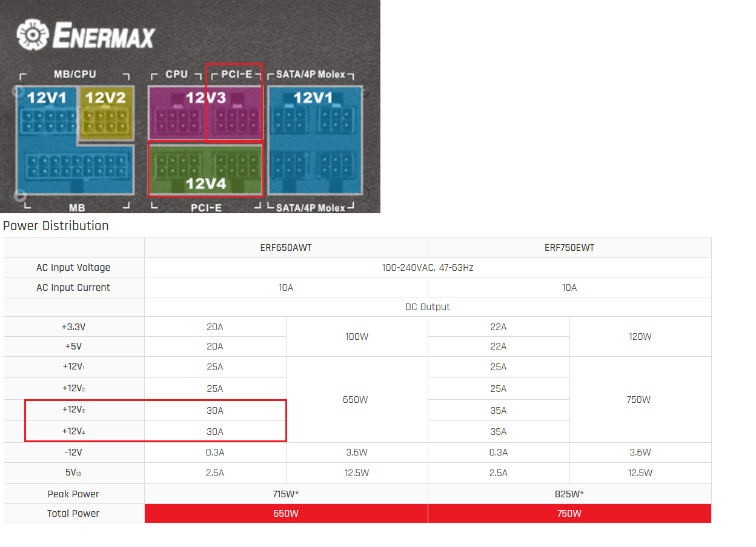Click the 825W* peak power value

pos(569,494)
